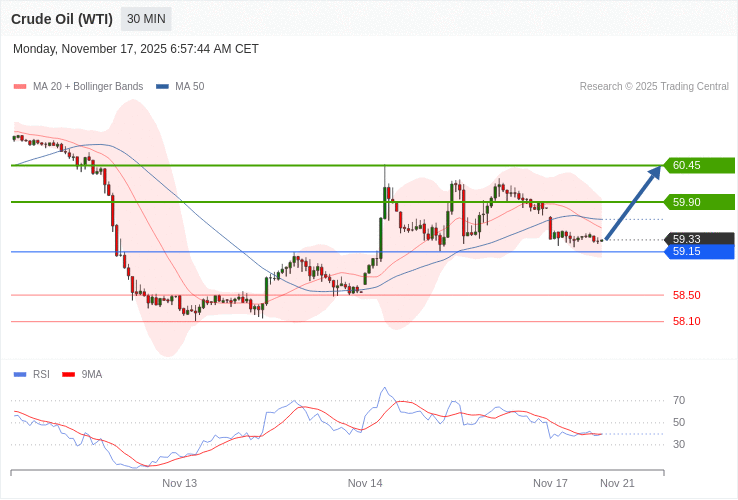Click the 30 MIN timeframe badge
This screenshot has height=500, width=738.
point(146,19)
